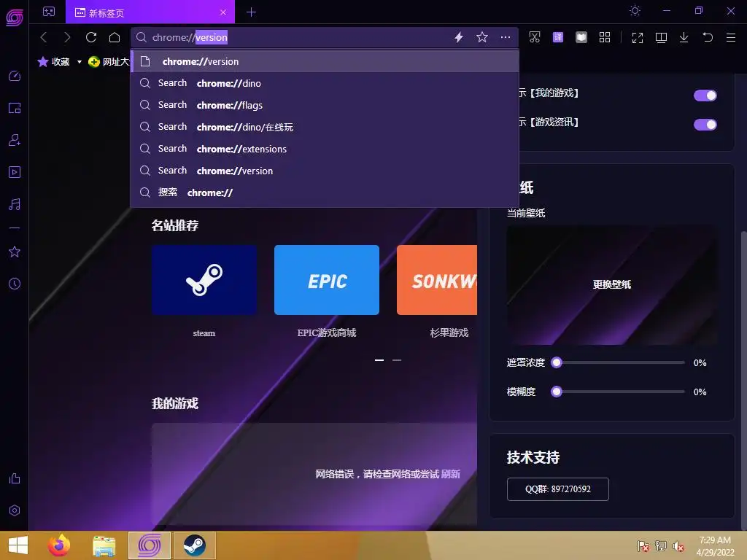Open history clock in sidebar
The width and height of the screenshot is (747, 560).
(15, 284)
